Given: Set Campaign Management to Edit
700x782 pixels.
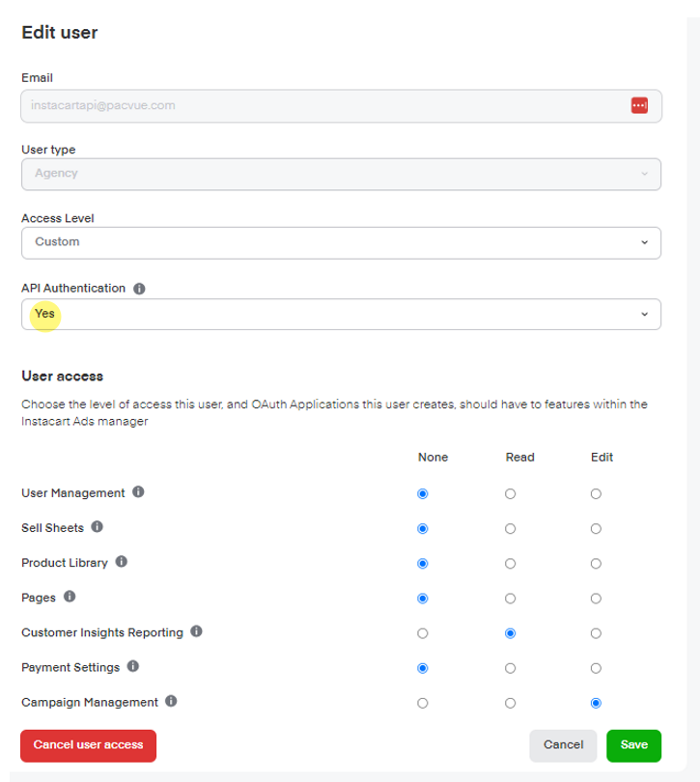Looking at the screenshot, I should pos(596,704).
